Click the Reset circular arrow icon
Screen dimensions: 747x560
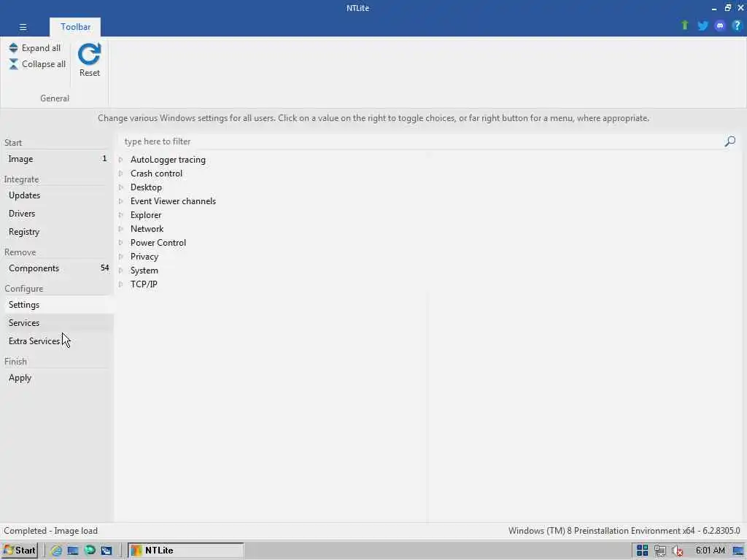point(90,54)
